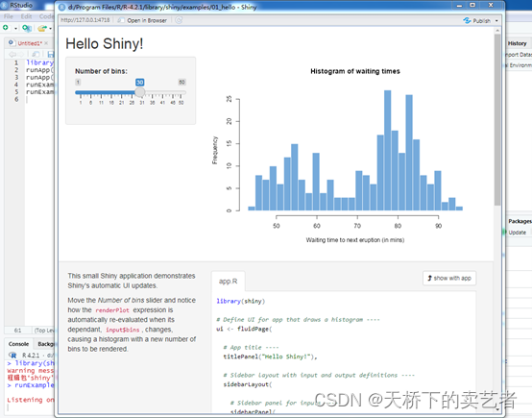Select the Console tab in RStudio
Screen dimensions: 532x418
[18, 344]
